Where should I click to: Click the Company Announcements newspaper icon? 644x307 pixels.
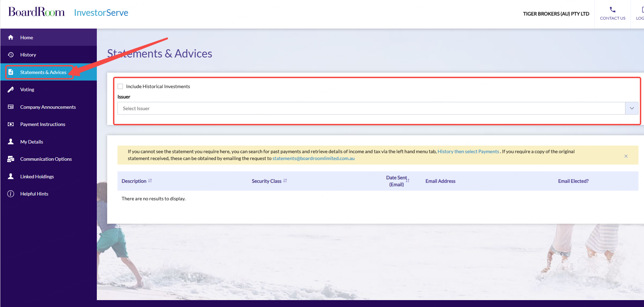[x=11, y=107]
